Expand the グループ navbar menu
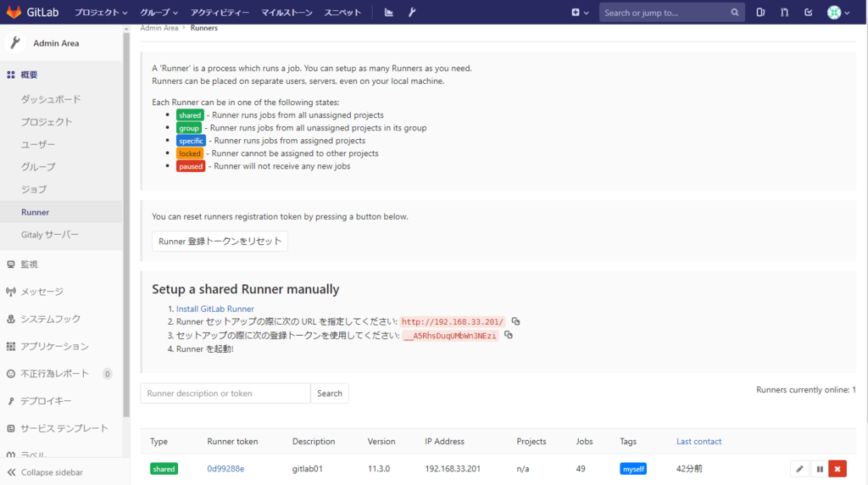 159,12
